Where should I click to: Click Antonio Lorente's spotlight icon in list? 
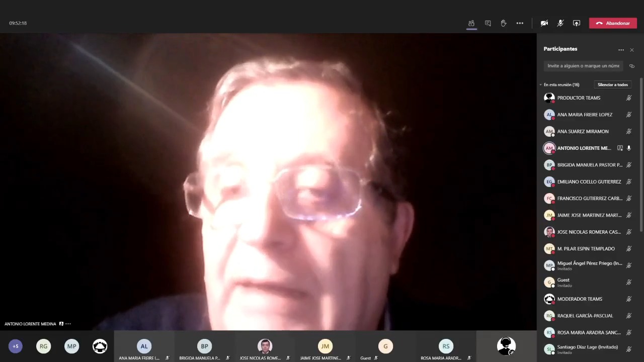pyautogui.click(x=620, y=148)
